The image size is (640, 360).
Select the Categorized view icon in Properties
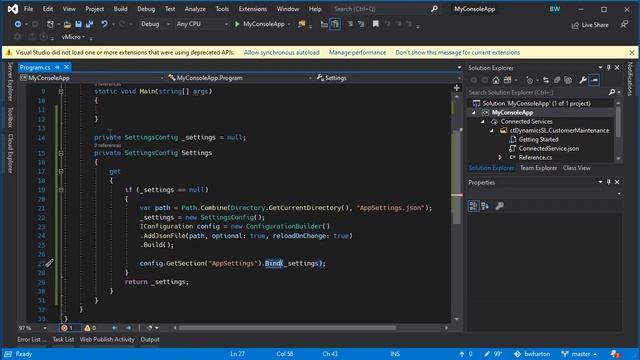coord(473,206)
